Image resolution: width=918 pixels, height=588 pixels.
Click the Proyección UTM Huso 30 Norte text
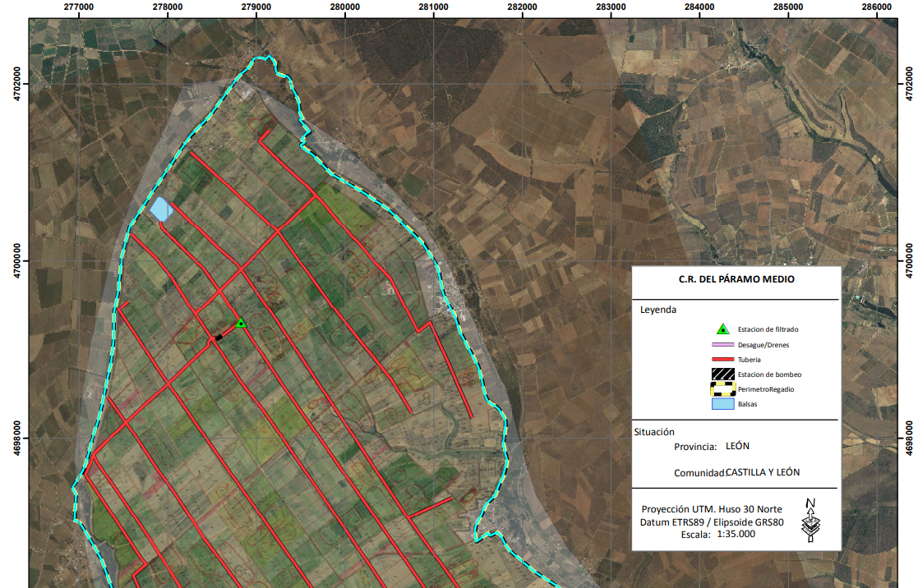(x=712, y=508)
